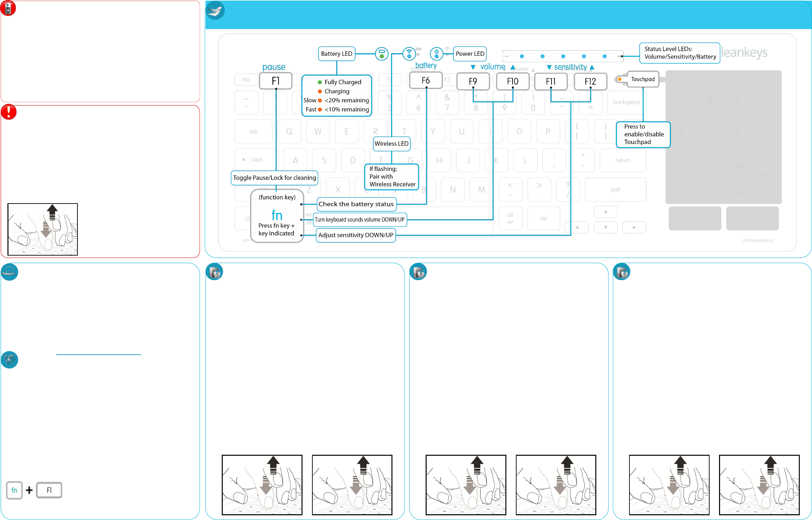Click the round flat keyboard icon
Screen dimensions: 812x520
[9, 272]
